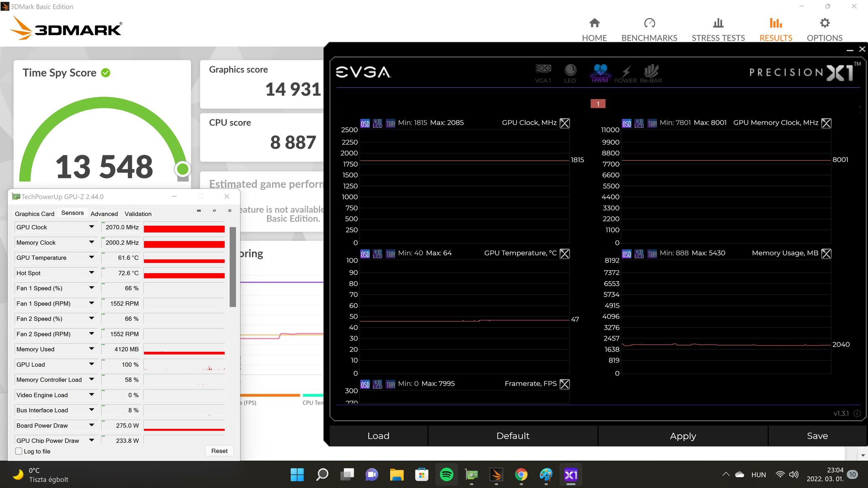Viewport: 868px width, 488px height.
Task: Expand the GPU Clock sensor dropdown
Action: click(x=91, y=227)
